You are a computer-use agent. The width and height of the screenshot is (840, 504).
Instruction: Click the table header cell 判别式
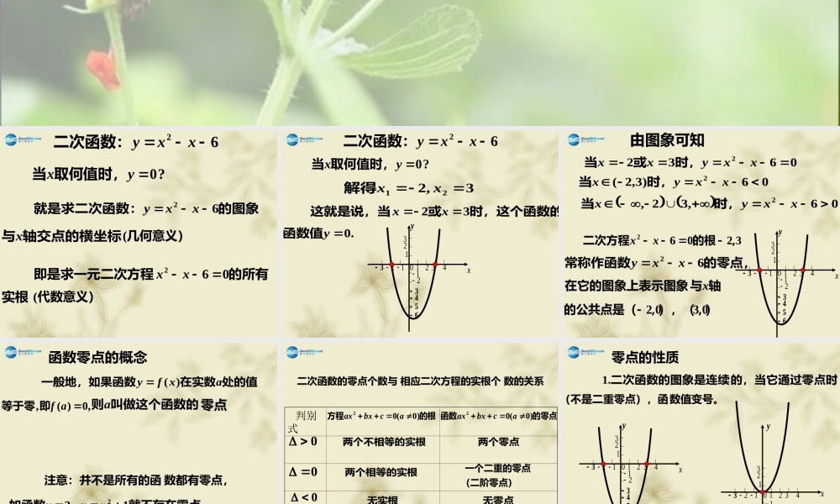pos(306,422)
